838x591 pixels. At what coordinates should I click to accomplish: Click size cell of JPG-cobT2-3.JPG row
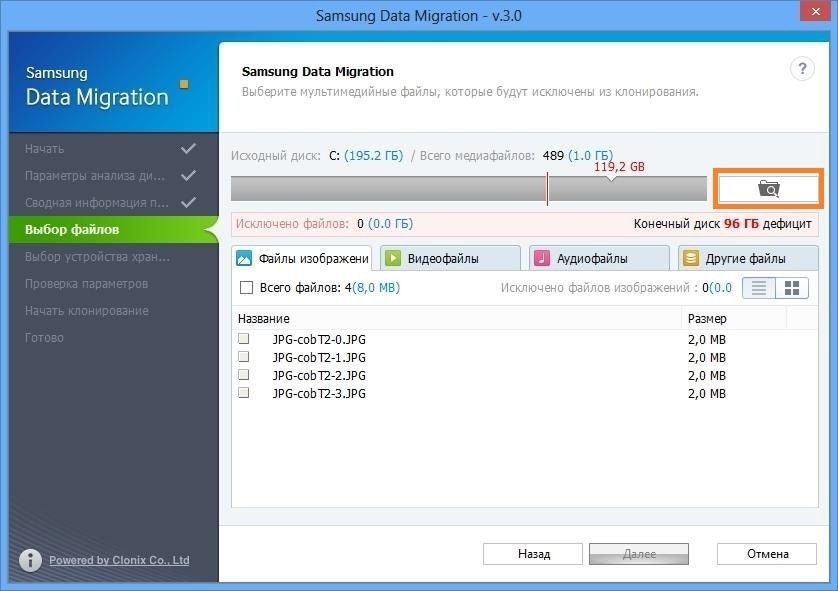pos(707,394)
